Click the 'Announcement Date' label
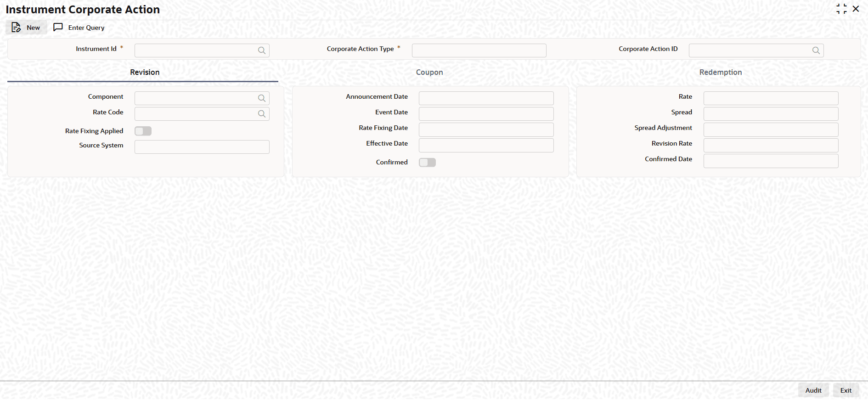The width and height of the screenshot is (868, 400). click(377, 96)
